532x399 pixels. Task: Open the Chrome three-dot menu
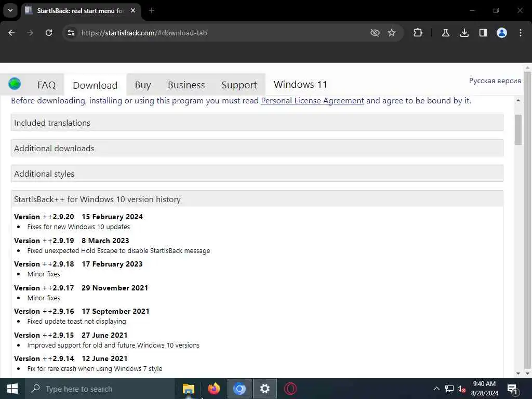coord(521,33)
